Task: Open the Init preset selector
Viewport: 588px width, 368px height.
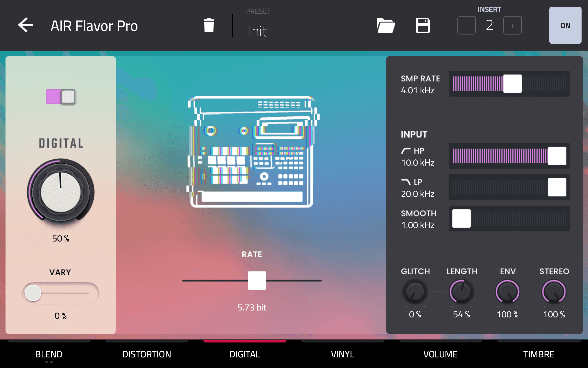Action: coord(258,31)
